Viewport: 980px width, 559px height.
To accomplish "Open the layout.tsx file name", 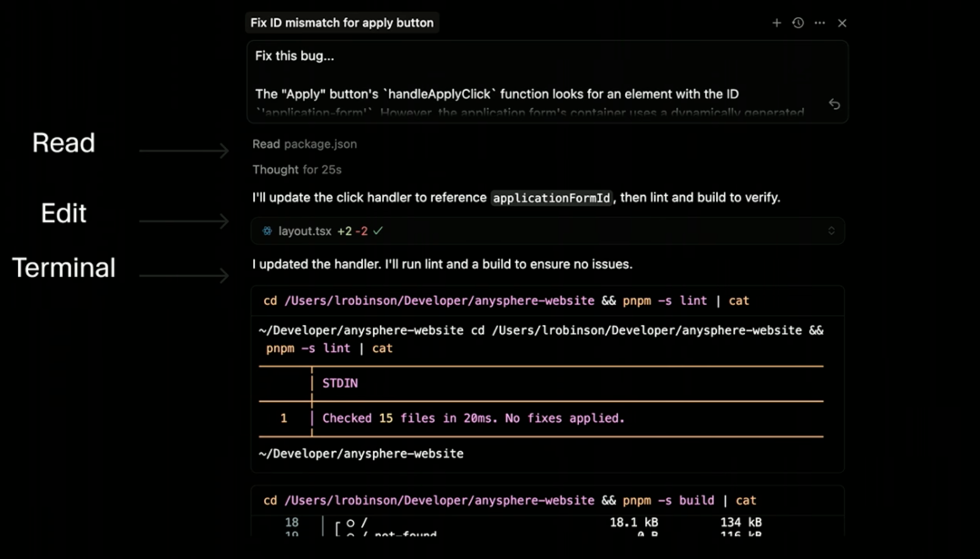I will (x=305, y=231).
